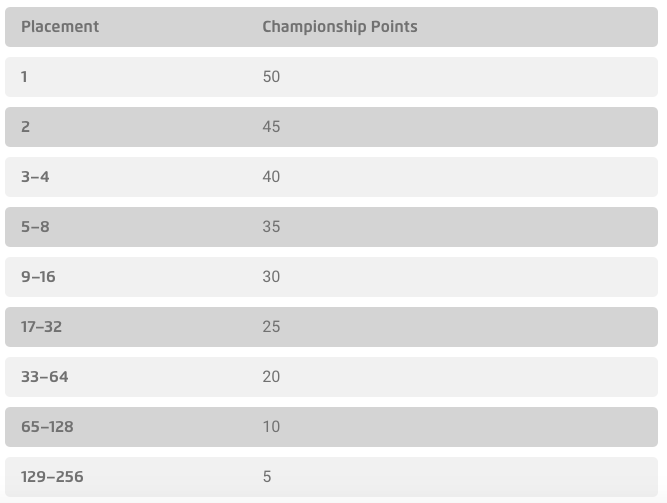The width and height of the screenshot is (667, 503).
Task: Select the placement 2 cell
Action: coord(26,127)
